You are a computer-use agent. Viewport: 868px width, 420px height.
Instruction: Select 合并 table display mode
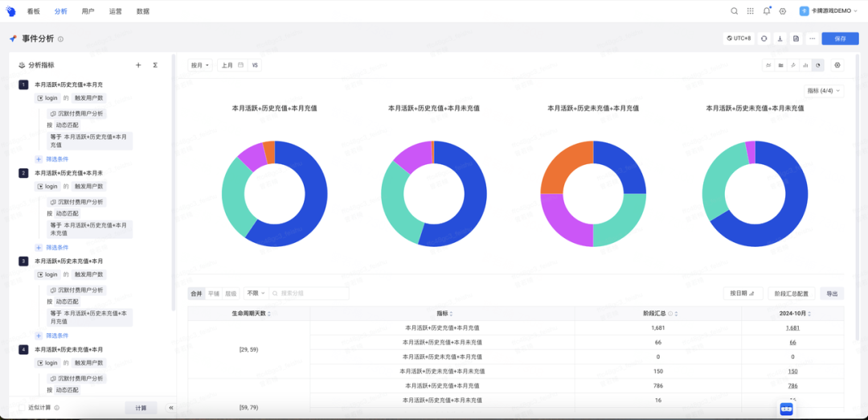click(197, 293)
